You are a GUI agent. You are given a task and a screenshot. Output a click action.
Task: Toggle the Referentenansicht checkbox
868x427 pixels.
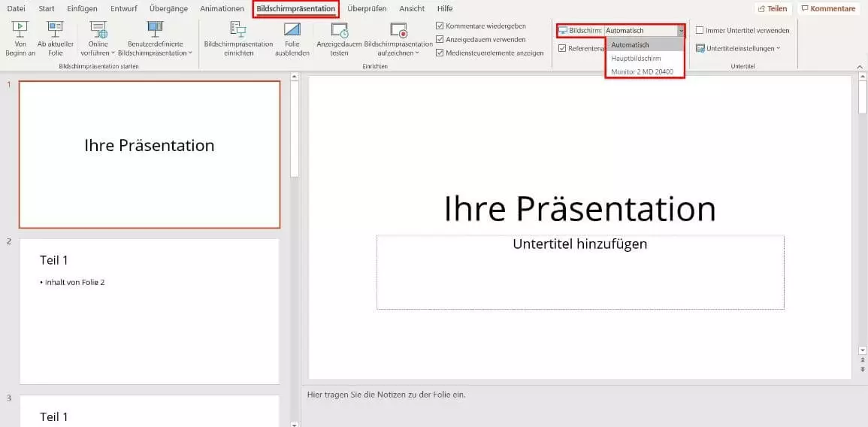[x=562, y=48]
